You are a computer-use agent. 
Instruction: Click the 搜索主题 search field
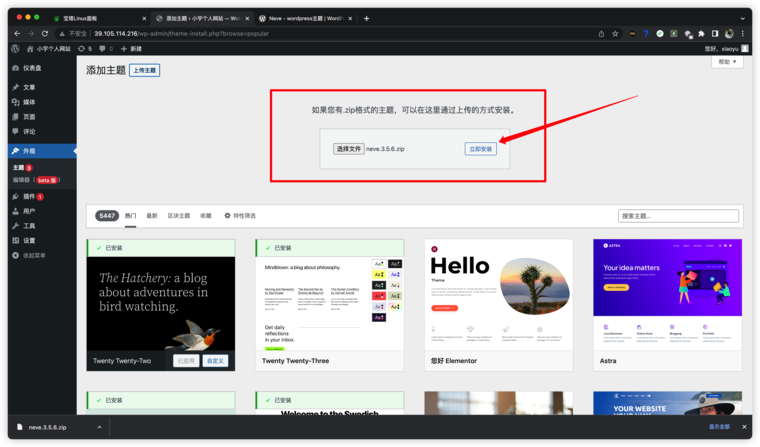click(x=678, y=216)
